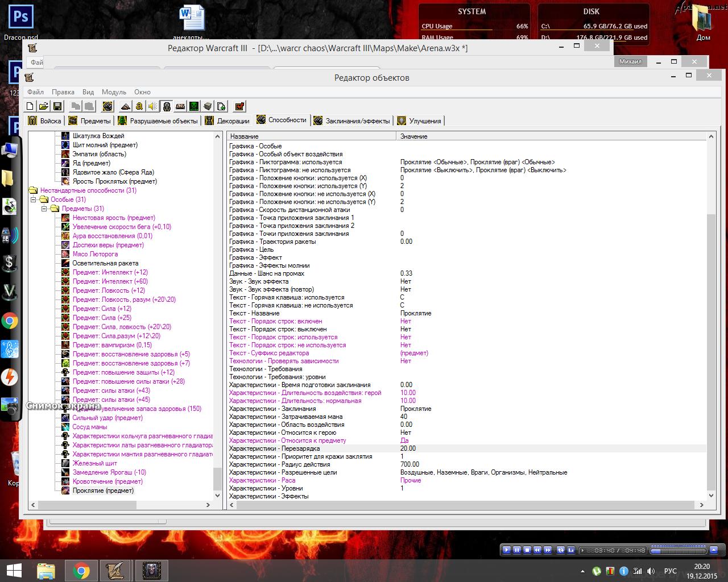Collapse the Предметы (31) tree folder
Image resolution: width=728 pixels, height=582 pixels.
click(x=44, y=209)
